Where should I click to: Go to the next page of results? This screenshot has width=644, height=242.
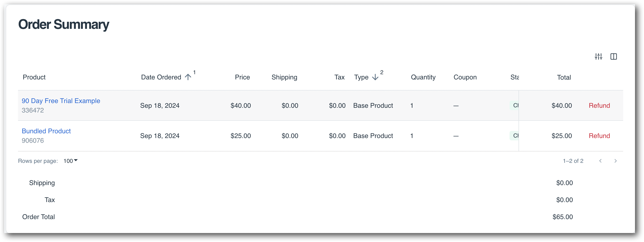point(616,161)
